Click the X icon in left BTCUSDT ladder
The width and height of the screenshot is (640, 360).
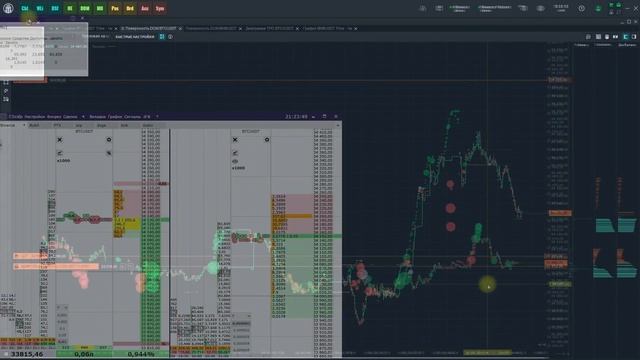60,140
